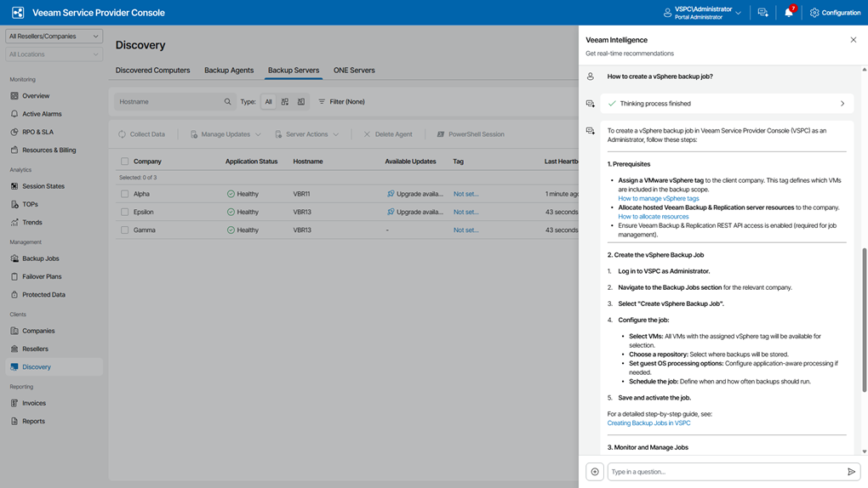This screenshot has height=488, width=868.
Task: Check the Alpha company row checkbox
Action: pos(124,194)
